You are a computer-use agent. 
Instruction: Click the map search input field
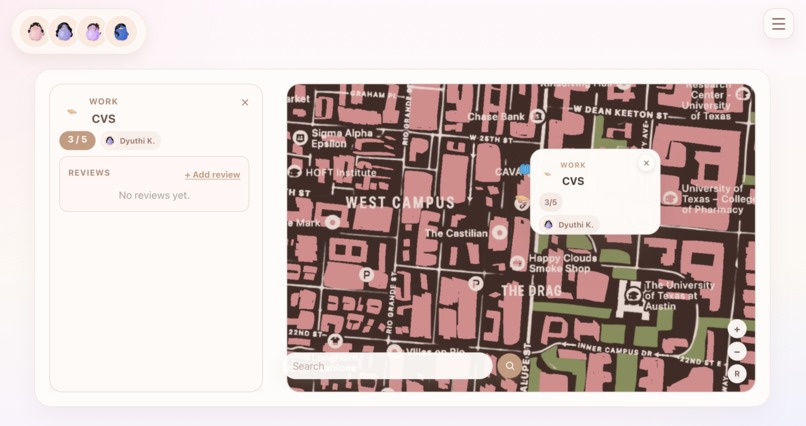[389, 366]
